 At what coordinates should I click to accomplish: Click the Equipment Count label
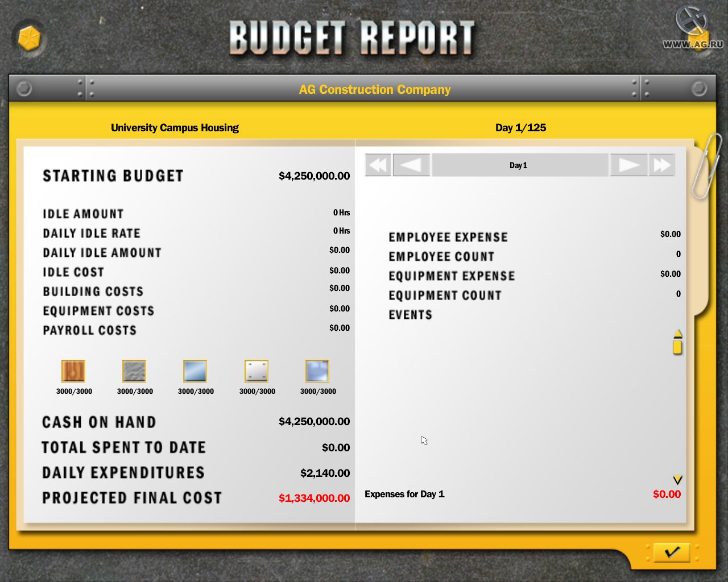pyautogui.click(x=445, y=295)
